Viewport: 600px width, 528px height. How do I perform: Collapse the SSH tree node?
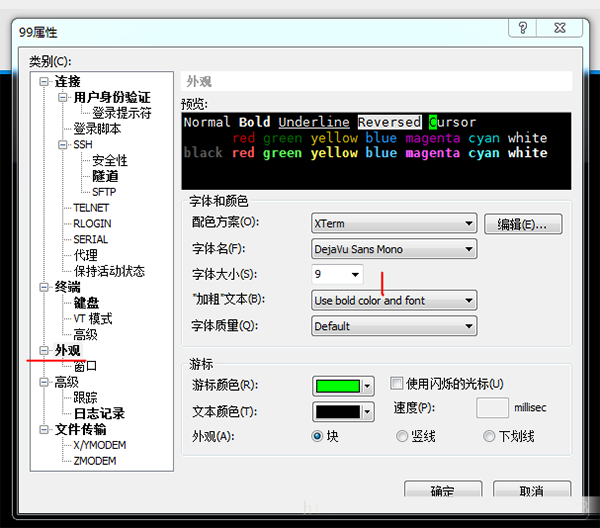(x=63, y=145)
